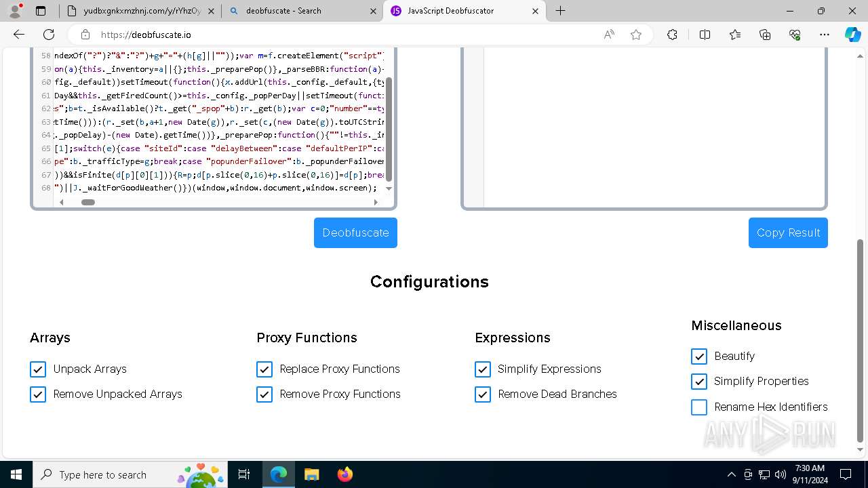Viewport: 868px width, 488px height.
Task: Open Collections icon
Action: (x=765, y=35)
